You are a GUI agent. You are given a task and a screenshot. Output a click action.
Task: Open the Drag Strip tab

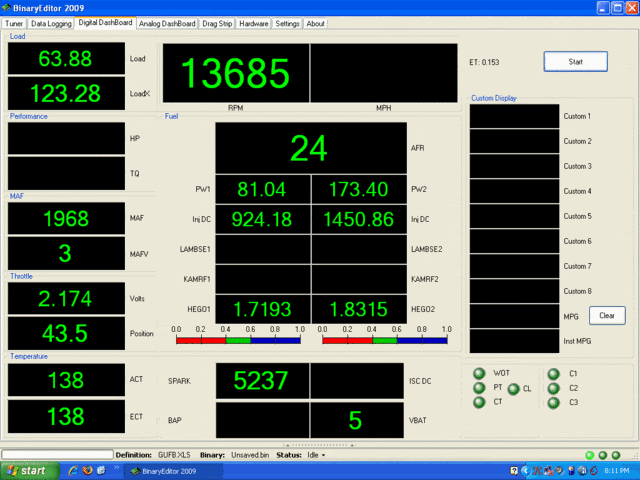(217, 24)
